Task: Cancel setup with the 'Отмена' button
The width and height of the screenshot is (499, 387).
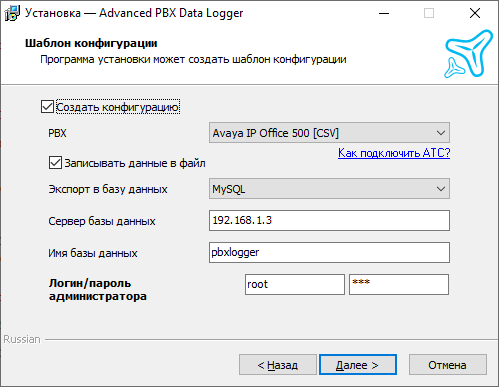Action: click(x=448, y=365)
